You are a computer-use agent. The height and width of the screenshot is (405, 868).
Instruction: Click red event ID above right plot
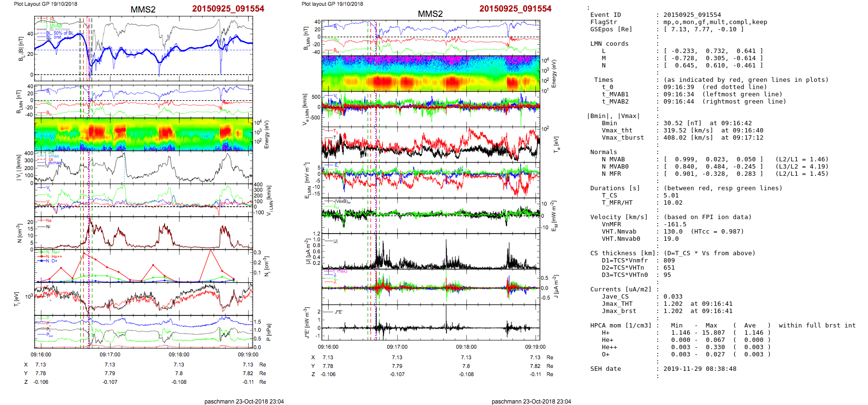coord(515,9)
